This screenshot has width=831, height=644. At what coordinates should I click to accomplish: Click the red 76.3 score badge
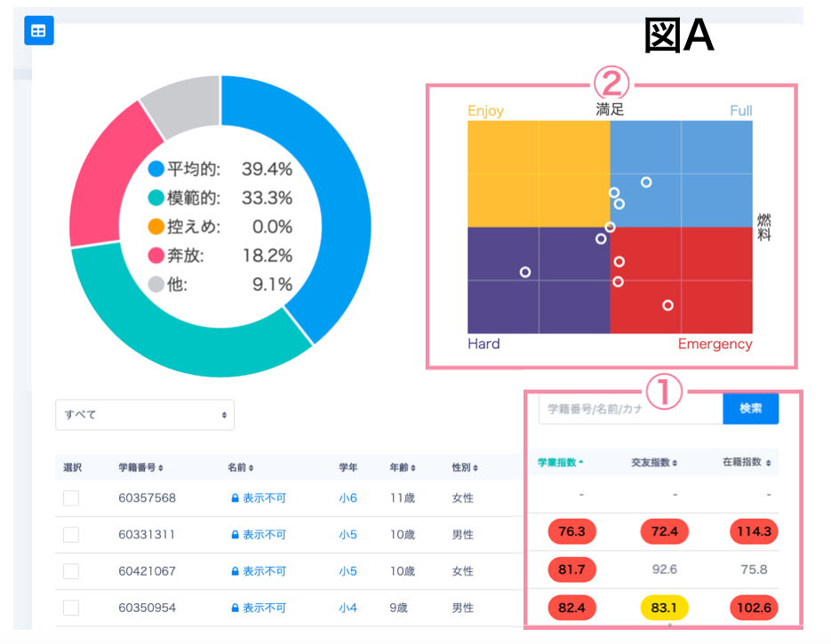click(x=571, y=531)
